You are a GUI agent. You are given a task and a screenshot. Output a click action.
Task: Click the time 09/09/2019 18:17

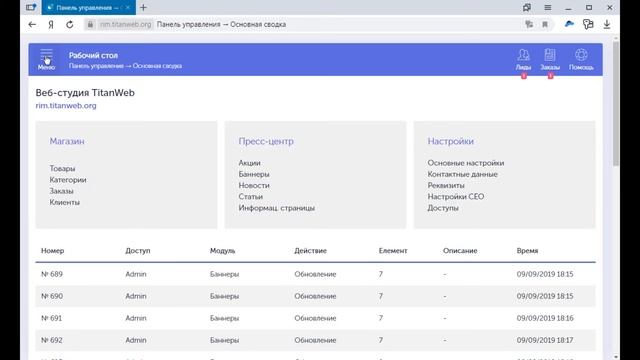point(545,340)
